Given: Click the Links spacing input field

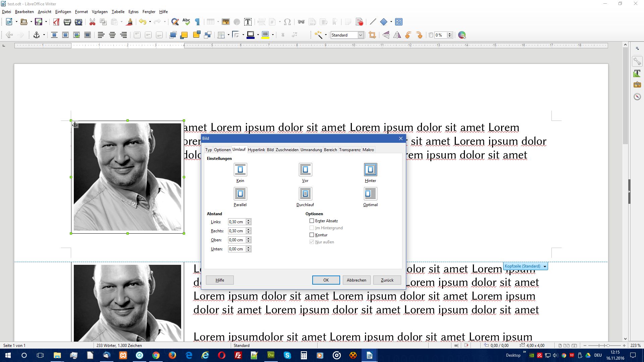Looking at the screenshot, I should [237, 222].
